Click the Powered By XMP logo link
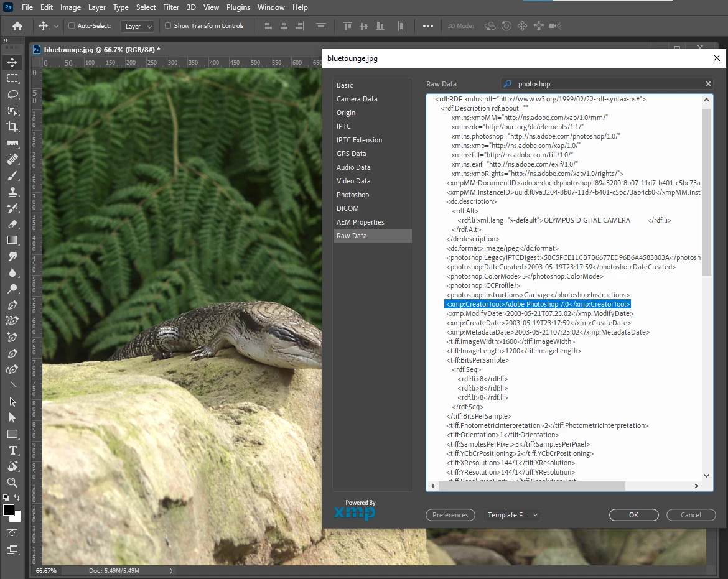Viewport: 728px width, 579px height. [355, 509]
